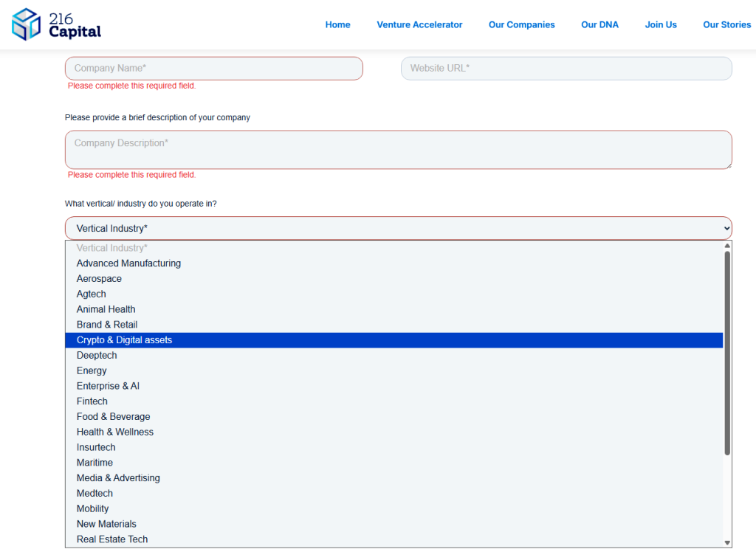
Task: Pick Media & Advertising option
Action: point(118,478)
